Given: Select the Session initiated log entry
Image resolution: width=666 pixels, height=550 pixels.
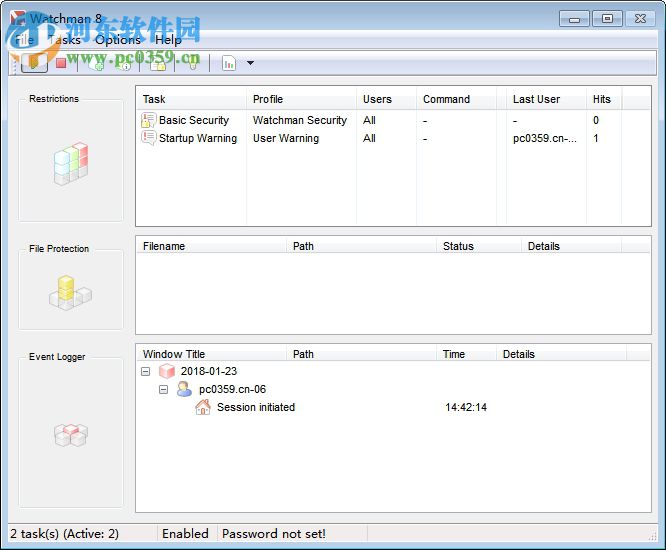Looking at the screenshot, I should (x=255, y=407).
